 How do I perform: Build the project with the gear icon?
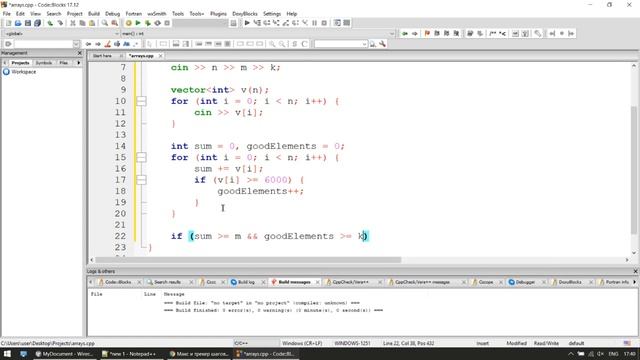(x=129, y=23)
